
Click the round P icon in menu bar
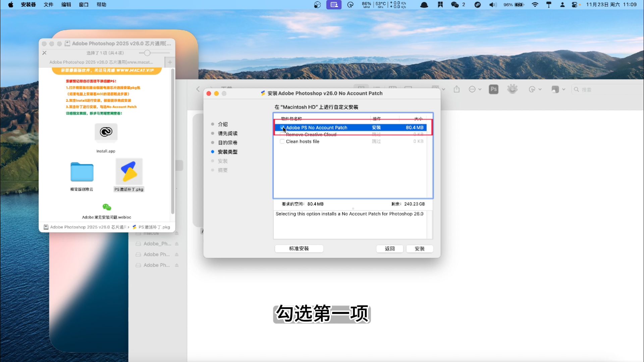[477, 5]
